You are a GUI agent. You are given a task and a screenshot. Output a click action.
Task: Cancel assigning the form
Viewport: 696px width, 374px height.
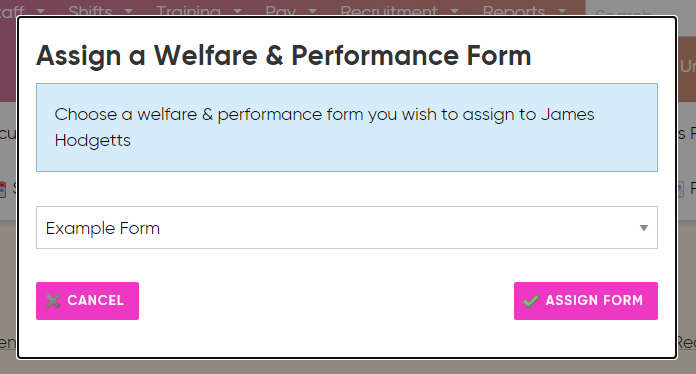(x=87, y=301)
